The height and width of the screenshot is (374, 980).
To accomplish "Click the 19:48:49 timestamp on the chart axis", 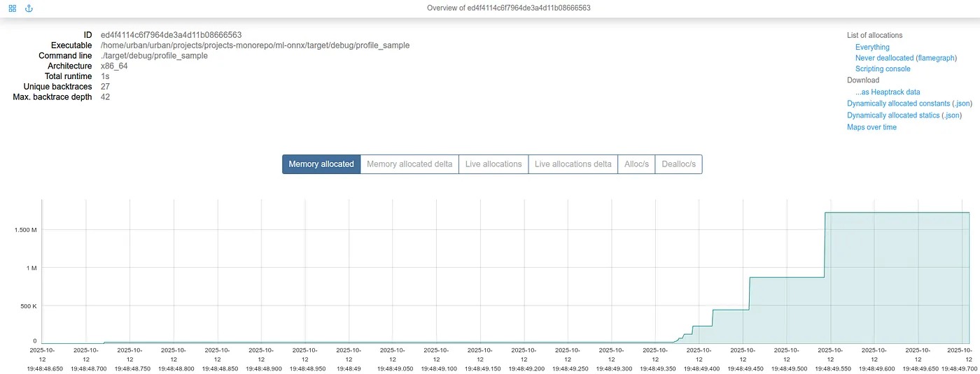I will 349,368.
